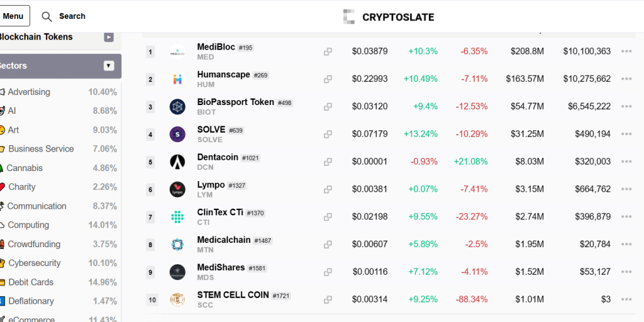
Task: Click the ClinTex CTi logo icon
Action: point(177,217)
